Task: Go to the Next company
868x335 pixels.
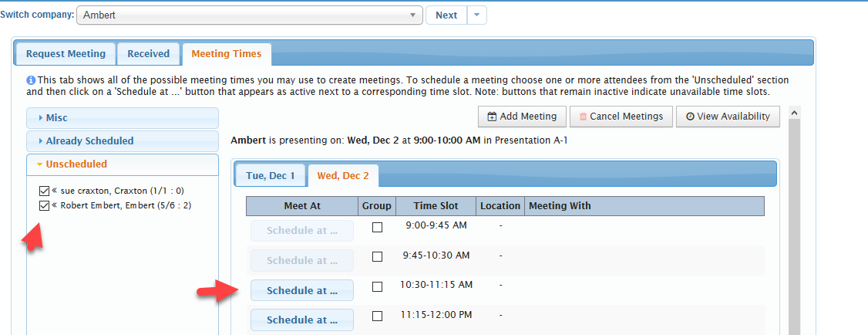Action: pyautogui.click(x=446, y=15)
